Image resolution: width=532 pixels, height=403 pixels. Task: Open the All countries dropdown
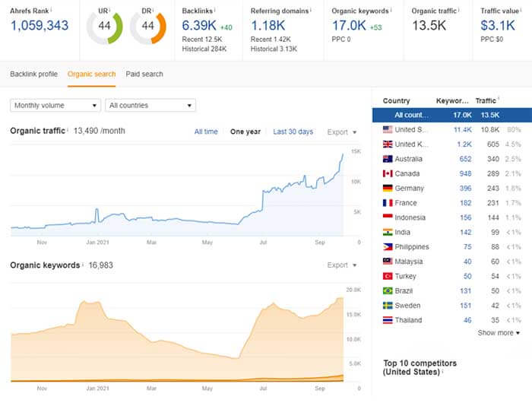(x=150, y=105)
